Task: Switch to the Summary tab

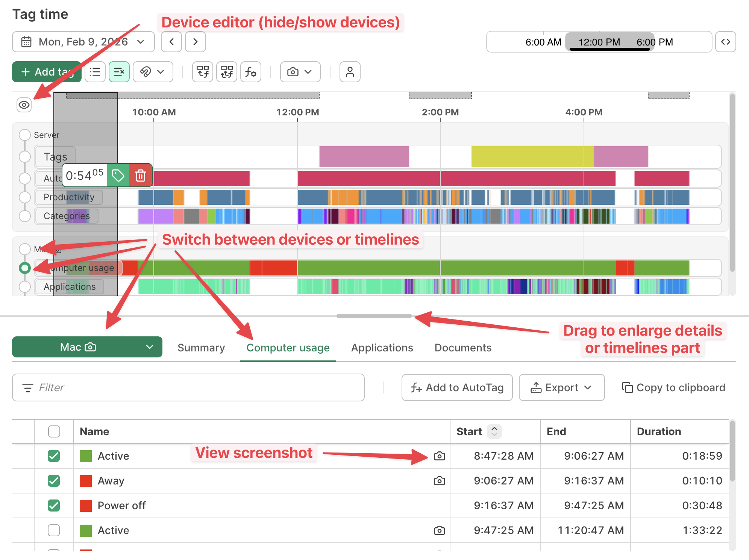Action: click(201, 348)
